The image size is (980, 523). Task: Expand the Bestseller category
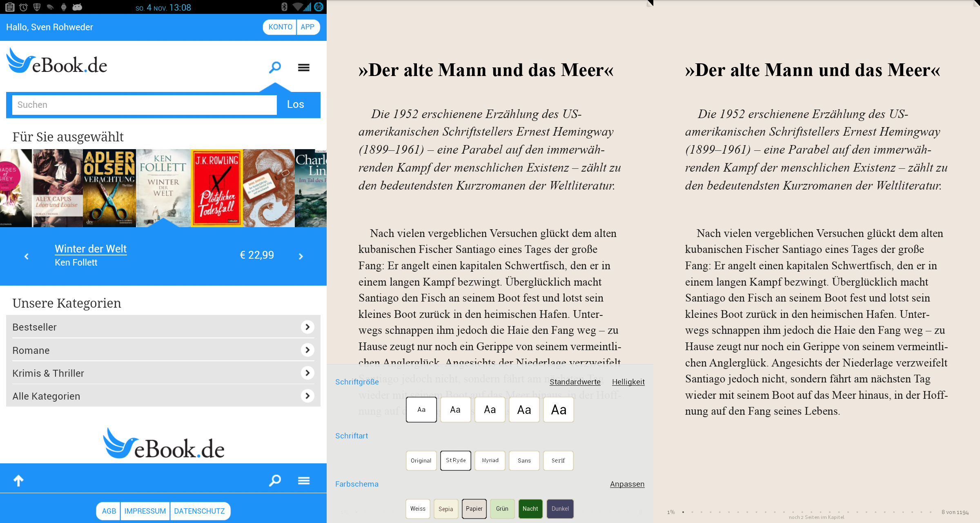[163, 327]
